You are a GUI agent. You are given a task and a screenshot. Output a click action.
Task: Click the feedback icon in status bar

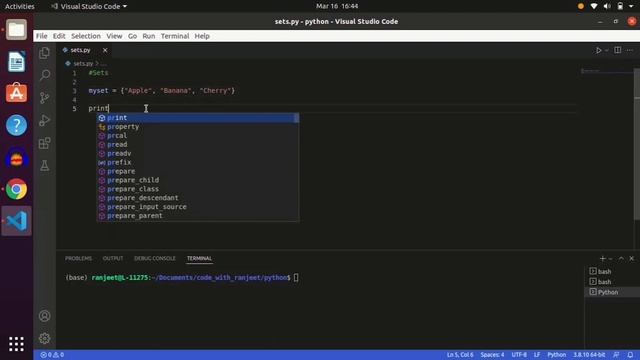coord(616,355)
